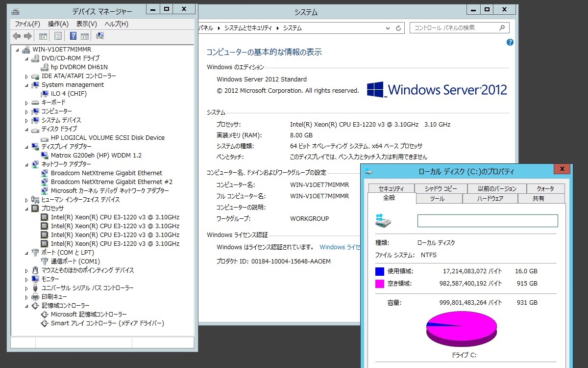This screenshot has width=588, height=368.
Task: Click volume label input field
Action: [x=488, y=221]
